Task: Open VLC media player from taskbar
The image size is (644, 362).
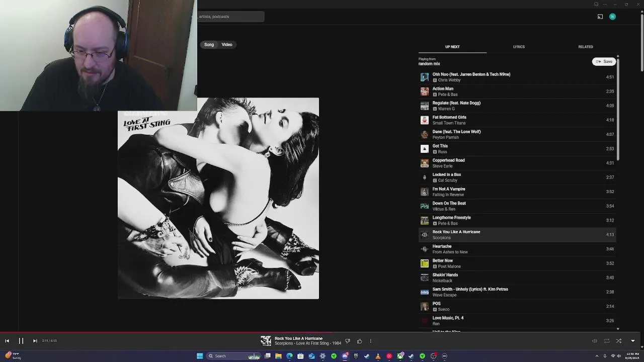Action: tap(378, 356)
